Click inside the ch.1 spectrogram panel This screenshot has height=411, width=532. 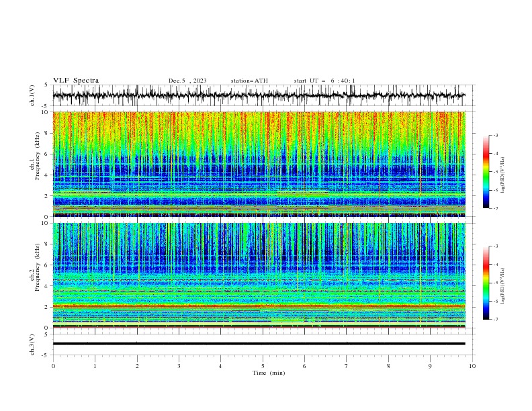pos(259,164)
